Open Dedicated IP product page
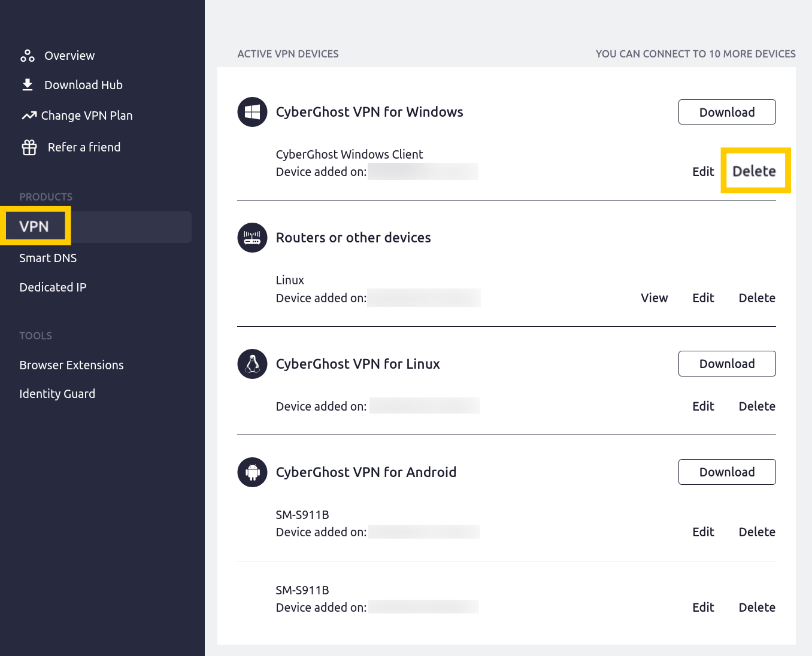812x656 pixels. pyautogui.click(x=53, y=287)
